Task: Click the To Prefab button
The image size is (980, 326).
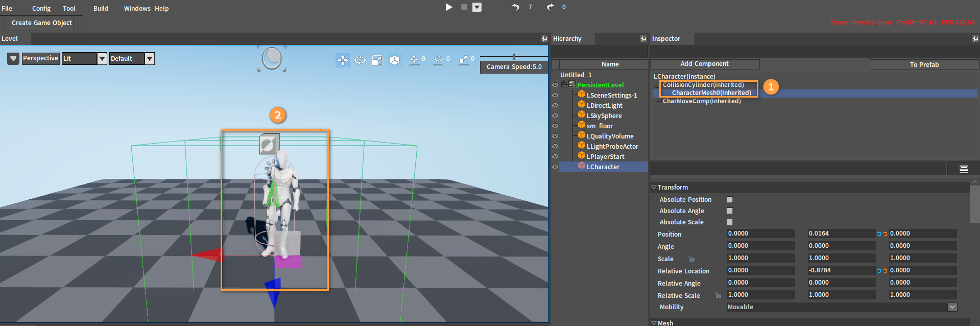Action: coord(924,64)
